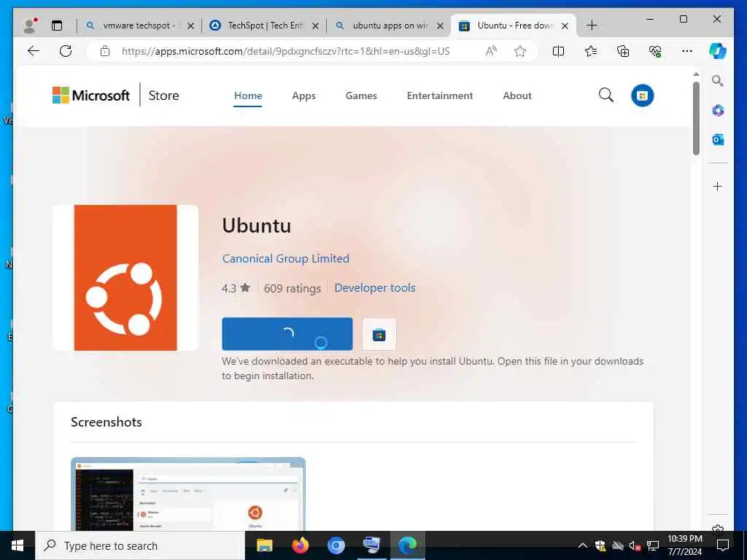Viewport: 747px width, 560px height.
Task: Click the Microsoft Store search magnifier
Action: [606, 96]
